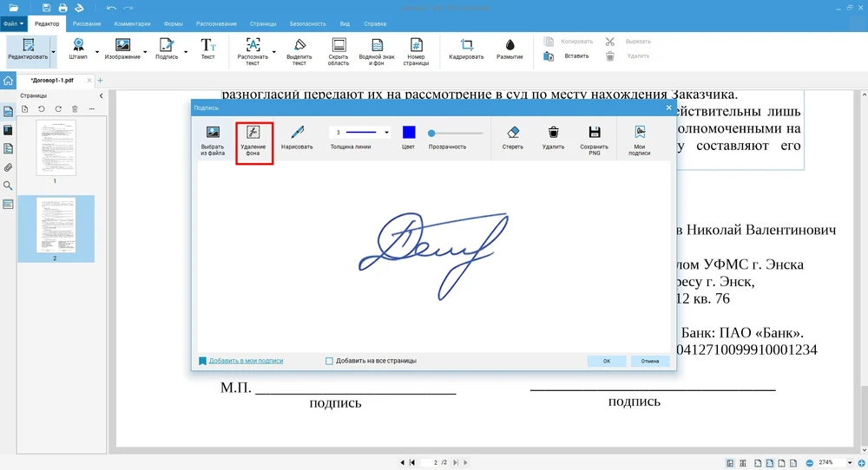Switch to the Комментарии tab
This screenshot has height=470, width=868.
coord(132,23)
